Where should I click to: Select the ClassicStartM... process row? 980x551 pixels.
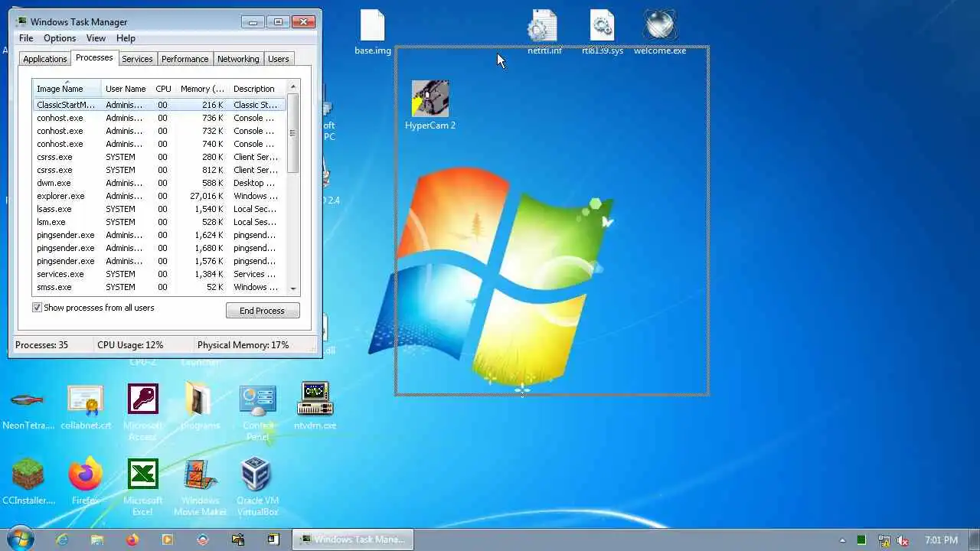click(x=159, y=105)
